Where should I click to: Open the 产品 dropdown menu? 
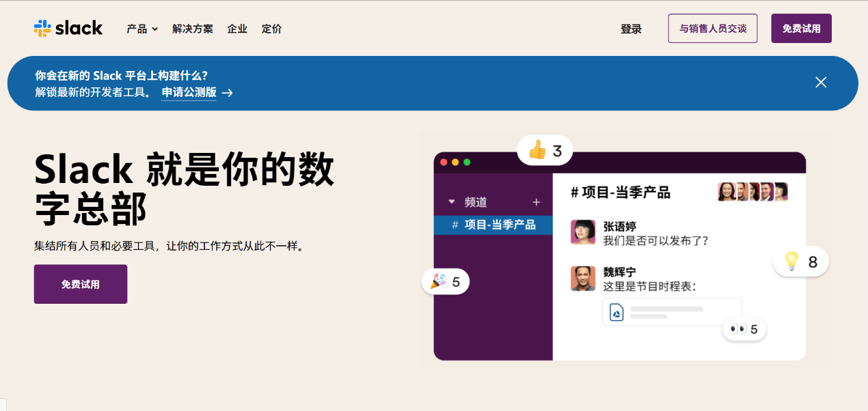click(x=142, y=29)
